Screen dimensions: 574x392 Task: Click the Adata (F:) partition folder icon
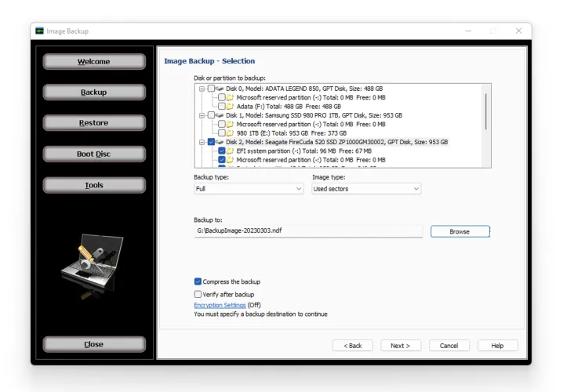pyautogui.click(x=231, y=106)
